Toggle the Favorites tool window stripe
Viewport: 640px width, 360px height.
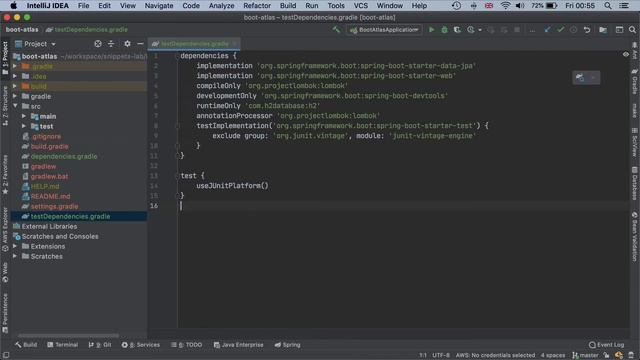click(5, 175)
